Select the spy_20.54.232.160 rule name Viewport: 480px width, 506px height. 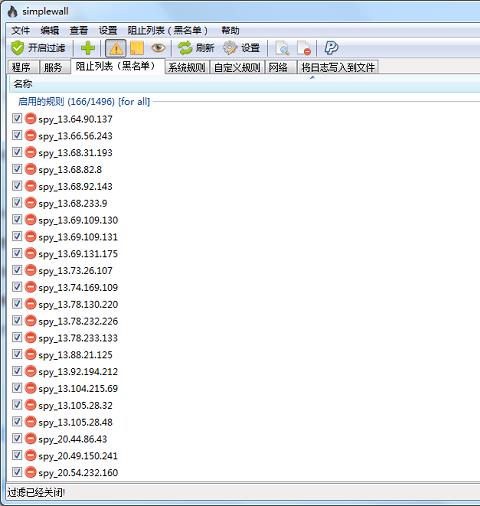tap(78, 472)
